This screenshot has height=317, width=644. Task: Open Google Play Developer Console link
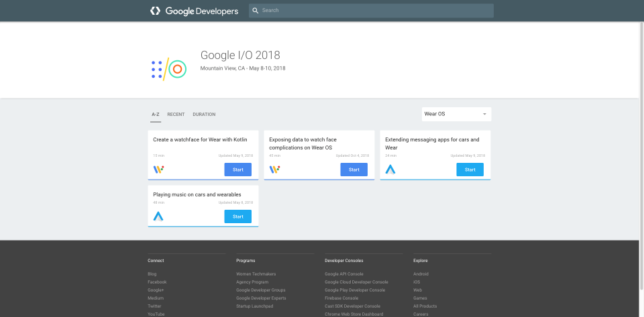355,290
